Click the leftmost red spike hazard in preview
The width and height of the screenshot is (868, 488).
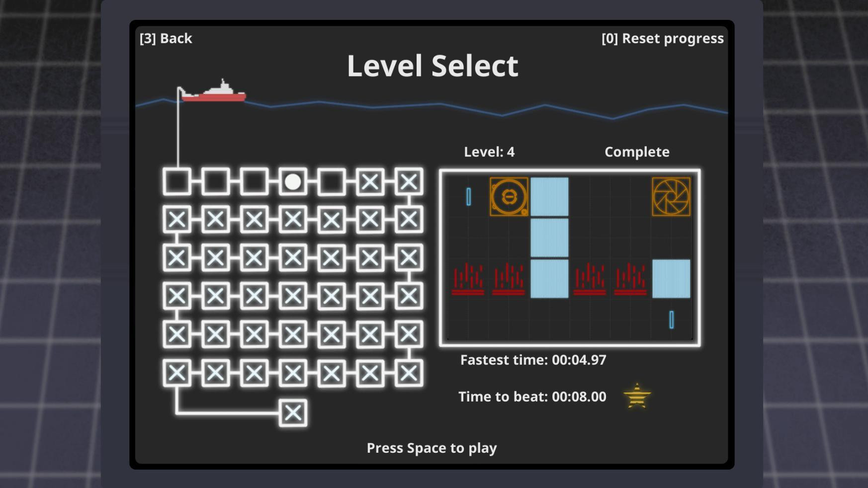(468, 279)
